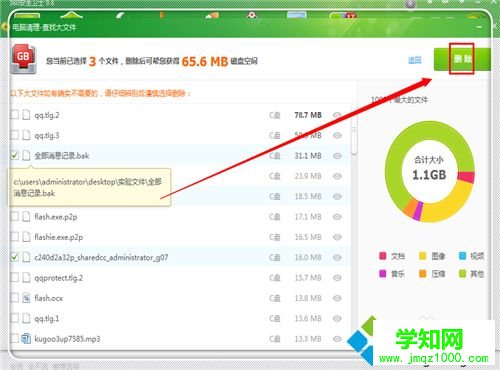Tick the checkbox for qq.tlg.2
The image size is (500, 370).
[15, 115]
